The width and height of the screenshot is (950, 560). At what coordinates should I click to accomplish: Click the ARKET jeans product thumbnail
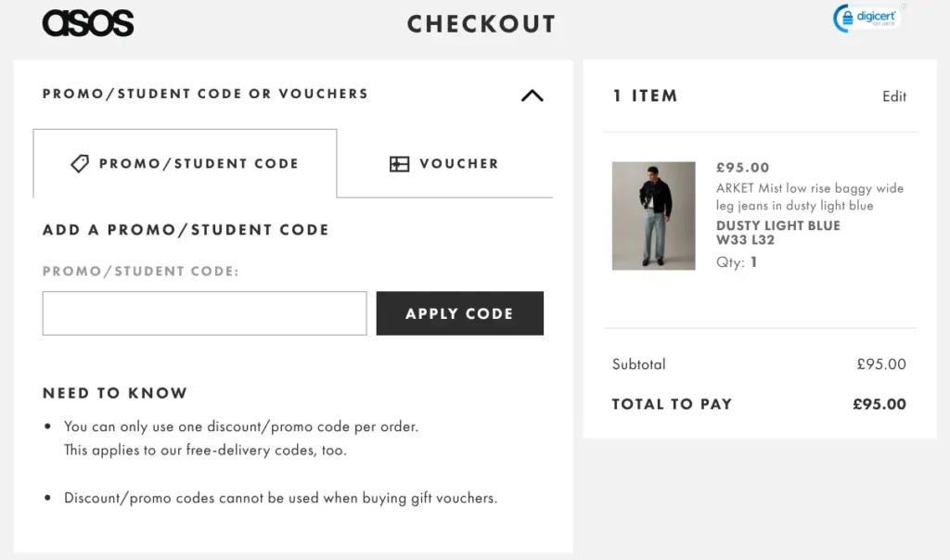click(653, 215)
